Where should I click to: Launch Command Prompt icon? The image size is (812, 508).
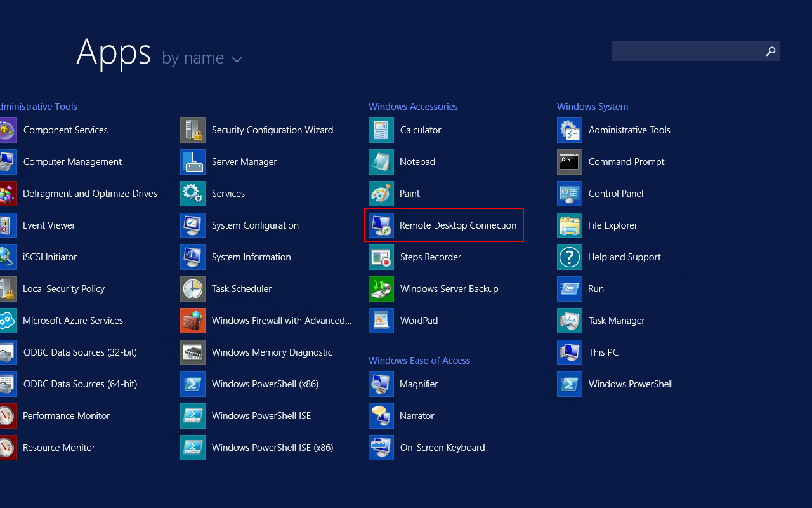pos(570,162)
